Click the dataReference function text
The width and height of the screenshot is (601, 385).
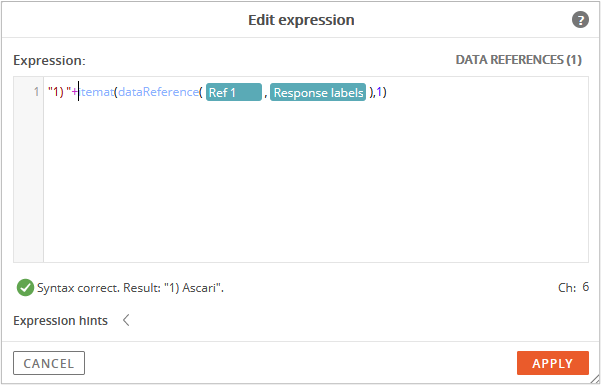[158, 92]
